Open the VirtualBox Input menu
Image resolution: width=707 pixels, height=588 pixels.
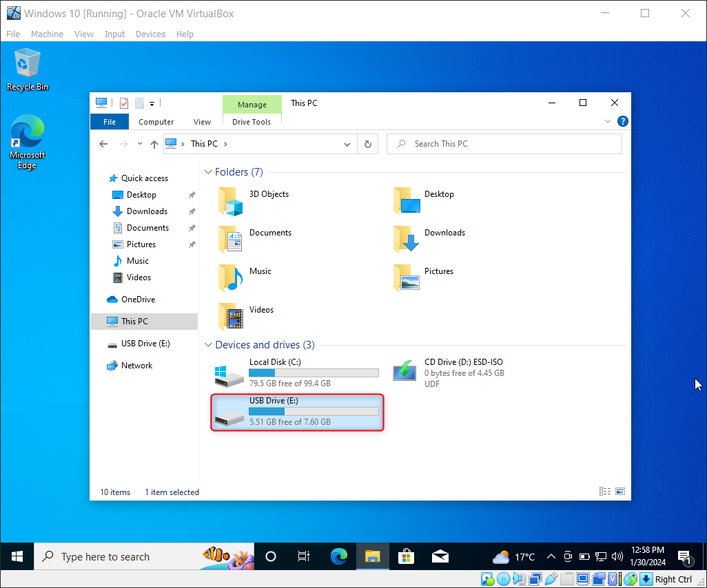114,34
